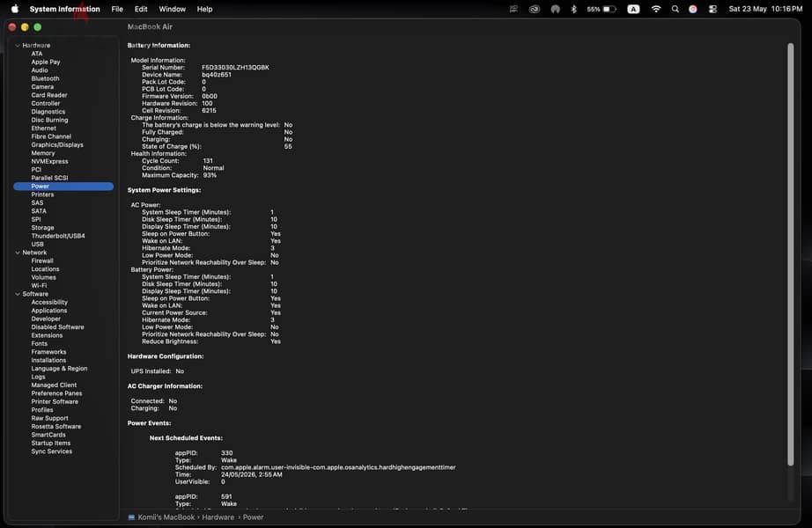
Task: Click Power in the path bar
Action: [254, 517]
